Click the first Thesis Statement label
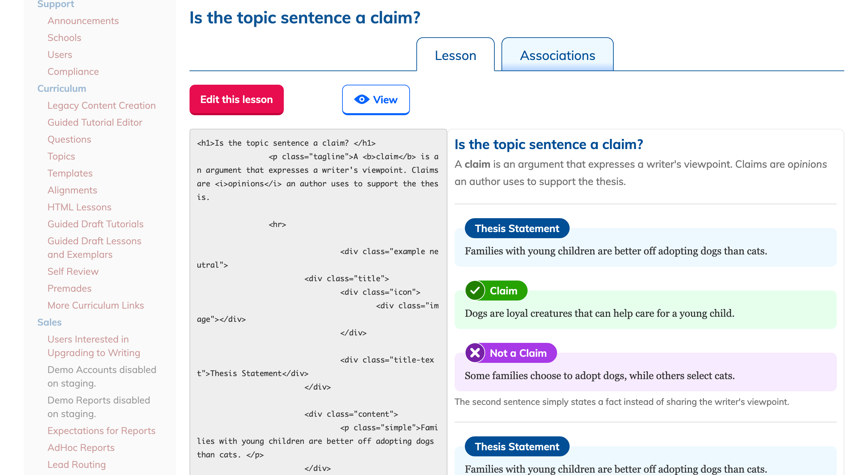This screenshot has height=475, width=868. pos(517,228)
